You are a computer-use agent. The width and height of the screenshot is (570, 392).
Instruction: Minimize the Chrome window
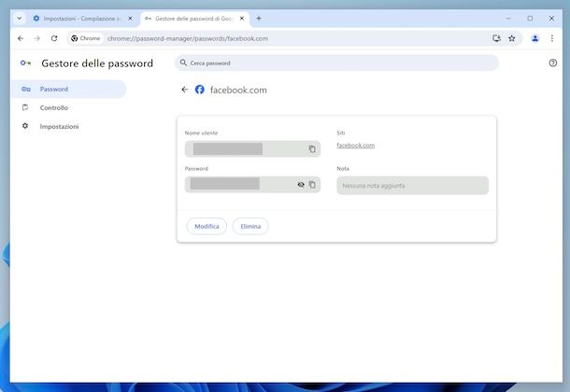(508, 18)
